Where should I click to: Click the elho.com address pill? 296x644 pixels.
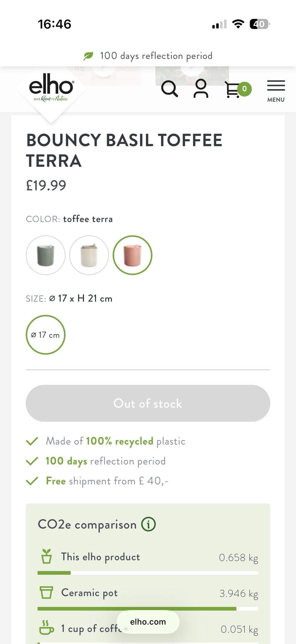pos(148,622)
